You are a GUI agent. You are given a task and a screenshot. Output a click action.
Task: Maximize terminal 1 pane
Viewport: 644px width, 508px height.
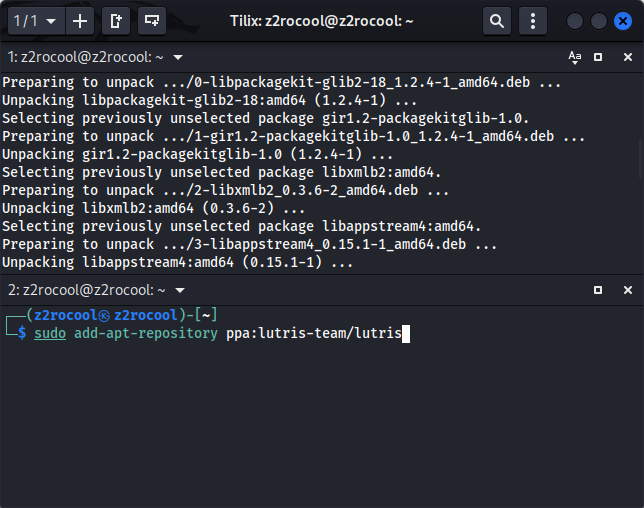coord(598,57)
